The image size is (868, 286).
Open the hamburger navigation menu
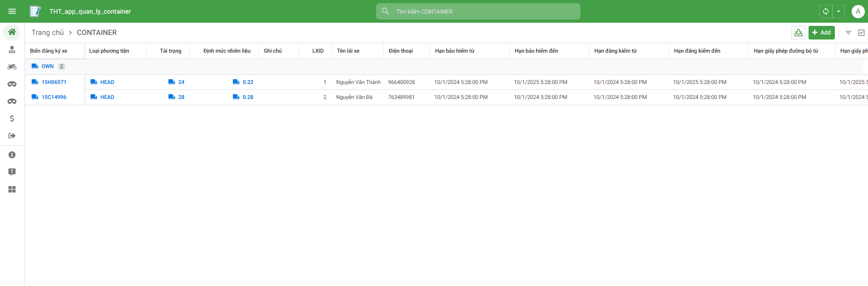click(12, 11)
